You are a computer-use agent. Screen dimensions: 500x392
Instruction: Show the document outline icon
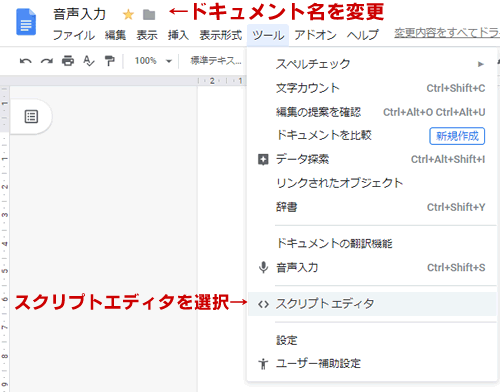click(31, 117)
